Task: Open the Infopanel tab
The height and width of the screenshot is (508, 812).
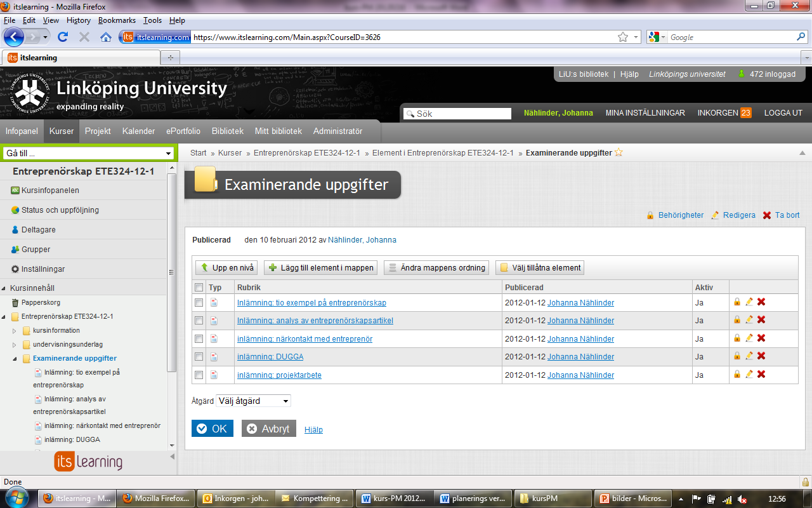Action: coord(22,131)
